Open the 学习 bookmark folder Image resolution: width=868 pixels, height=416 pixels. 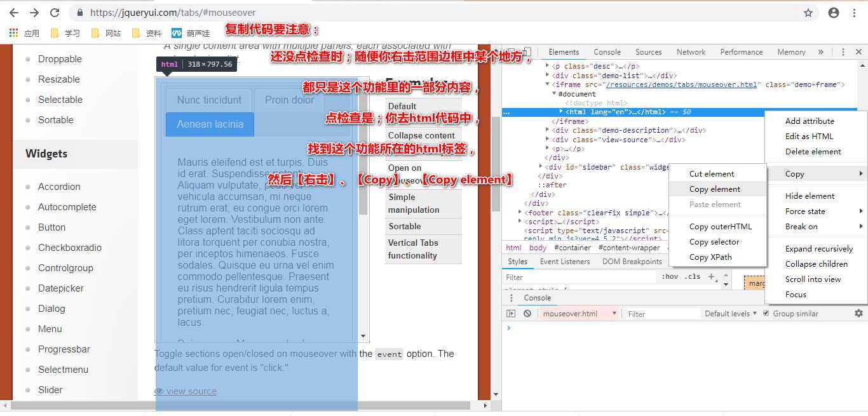(65, 33)
